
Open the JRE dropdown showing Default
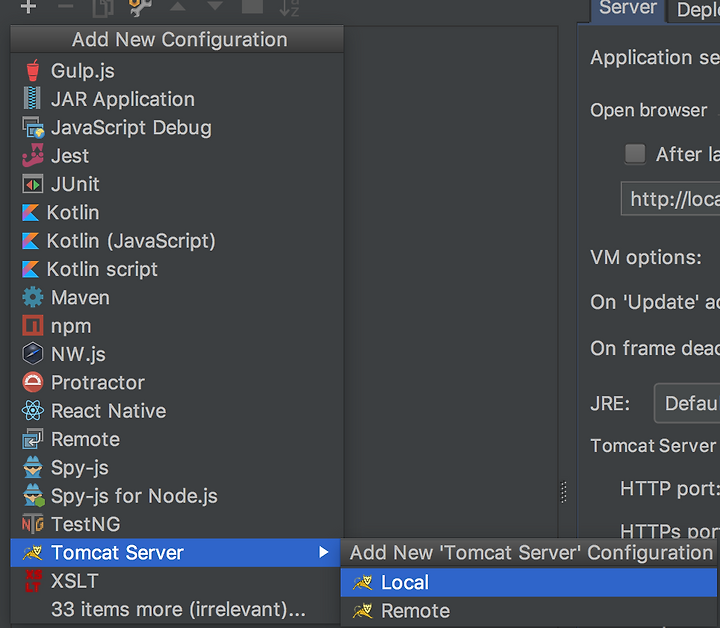[687, 403]
